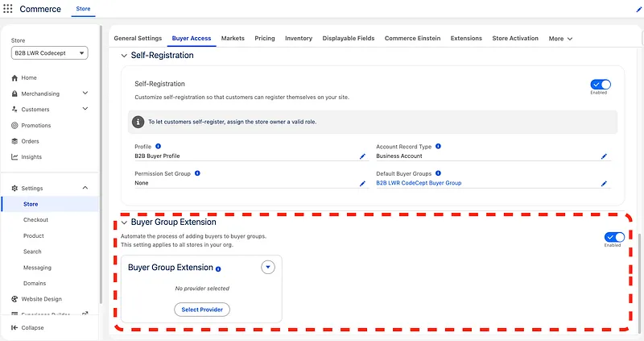Image resolution: width=644 pixels, height=341 pixels.
Task: Open the B2B LWR Codecept store dropdown
Action: click(49, 53)
